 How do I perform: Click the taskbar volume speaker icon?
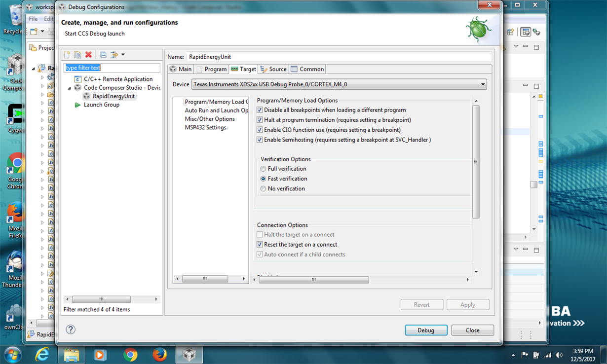[x=559, y=355]
